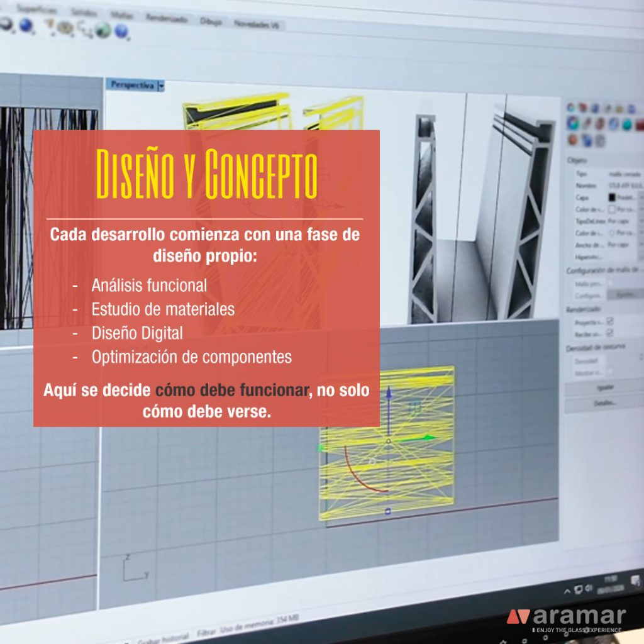The image size is (644, 644).
Task: Click the orange sphere icon in third panel row
Action: click(x=573, y=140)
